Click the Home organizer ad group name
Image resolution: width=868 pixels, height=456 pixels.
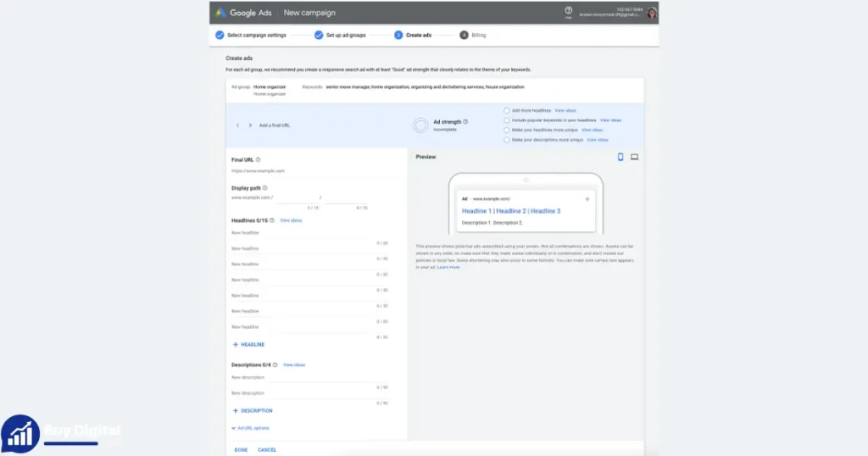(270, 87)
